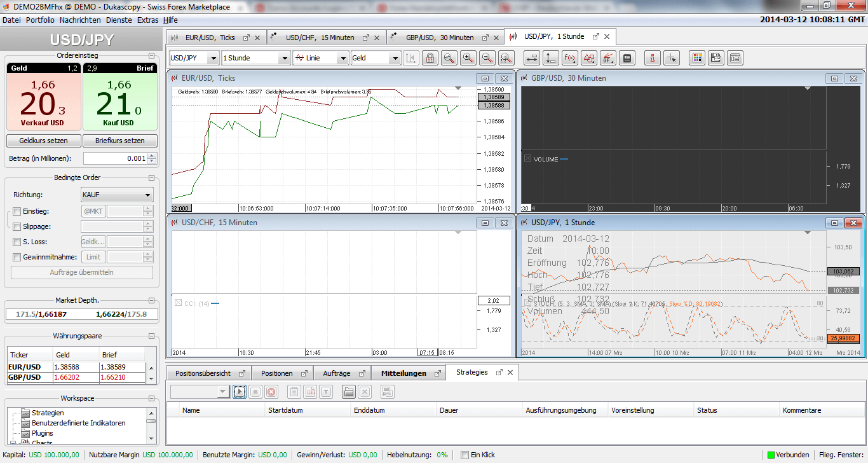Collapse the Ordereinstieg panel
868x463 pixels.
(151, 55)
